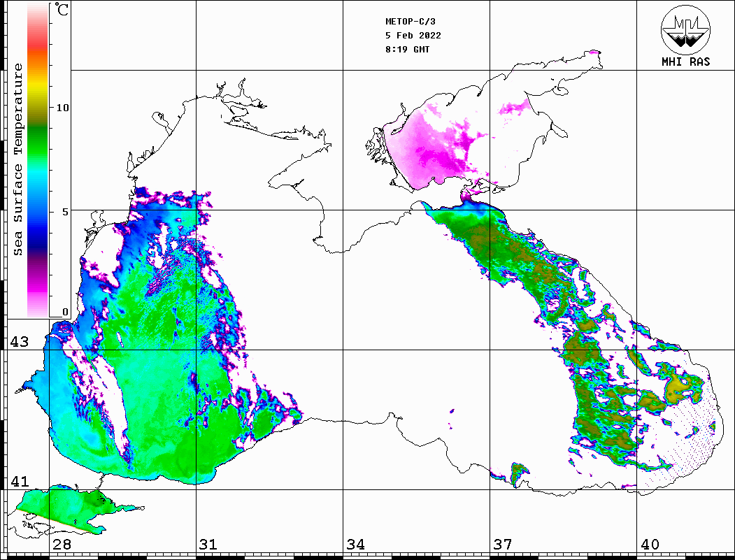Click the 'MHI RAS' label text
Viewport: 735px width, 560px height.
coord(685,62)
